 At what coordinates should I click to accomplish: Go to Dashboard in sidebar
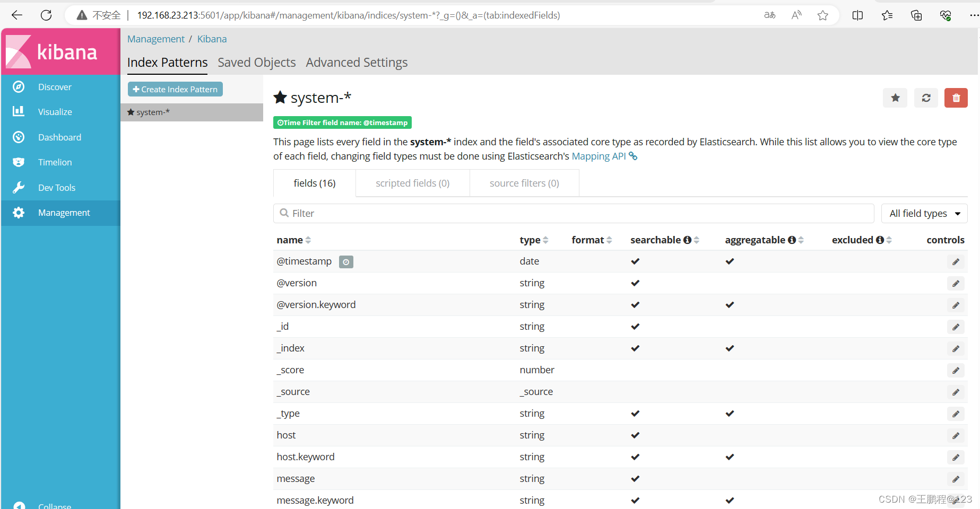point(59,137)
